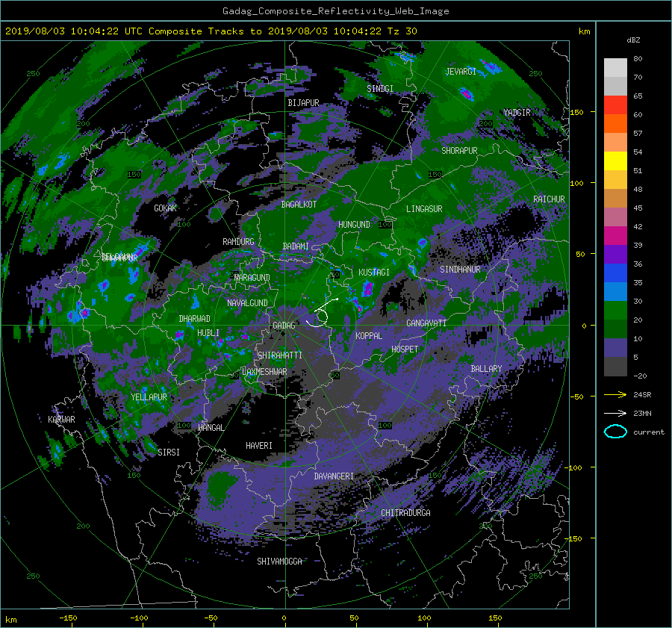The image size is (672, 628).
Task: Click the NARAGUND city label
Action: tap(252, 277)
